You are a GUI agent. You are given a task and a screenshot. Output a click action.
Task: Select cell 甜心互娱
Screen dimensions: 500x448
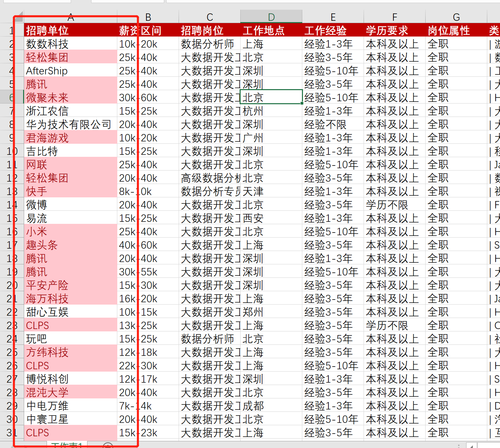click(70, 312)
